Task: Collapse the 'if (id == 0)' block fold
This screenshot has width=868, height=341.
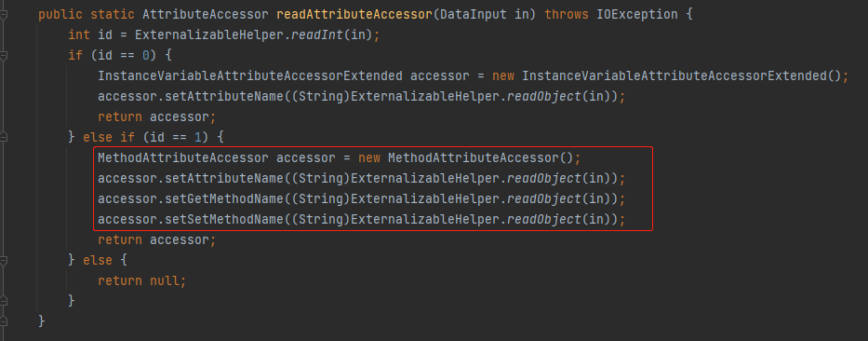Action: [4, 56]
